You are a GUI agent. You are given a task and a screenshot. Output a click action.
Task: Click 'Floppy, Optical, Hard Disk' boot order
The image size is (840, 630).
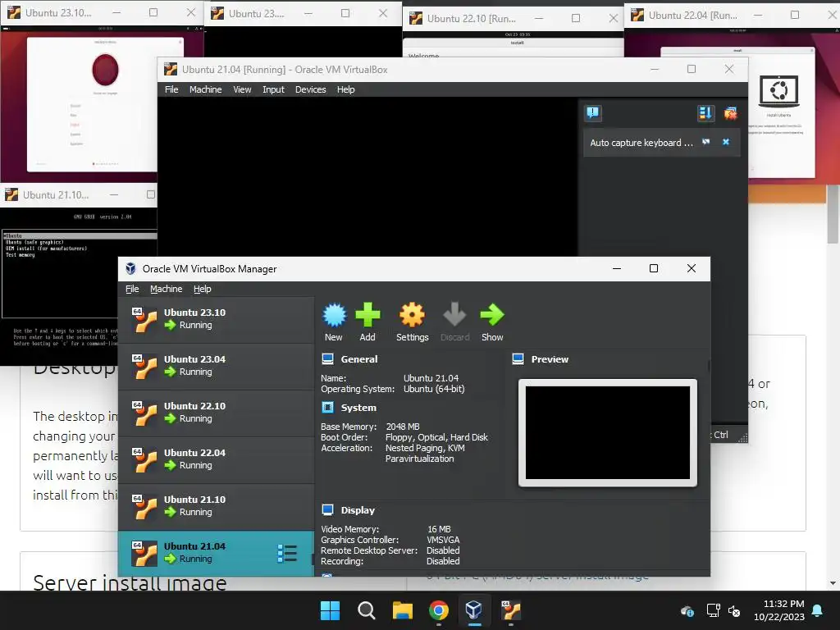(436, 437)
